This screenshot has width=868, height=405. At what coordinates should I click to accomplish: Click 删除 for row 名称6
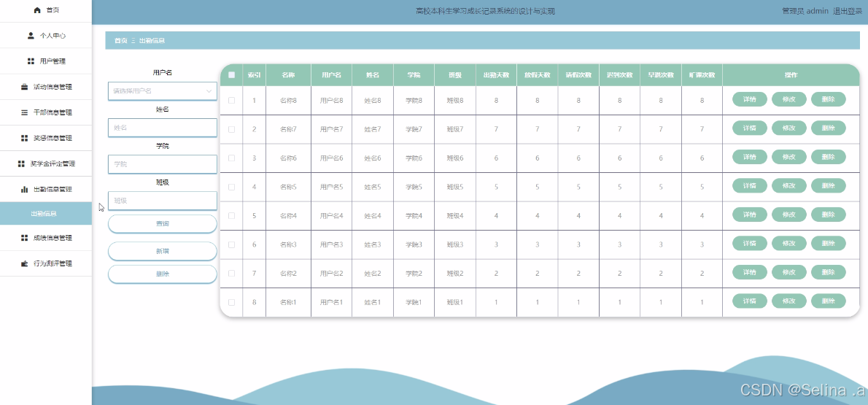[828, 157]
